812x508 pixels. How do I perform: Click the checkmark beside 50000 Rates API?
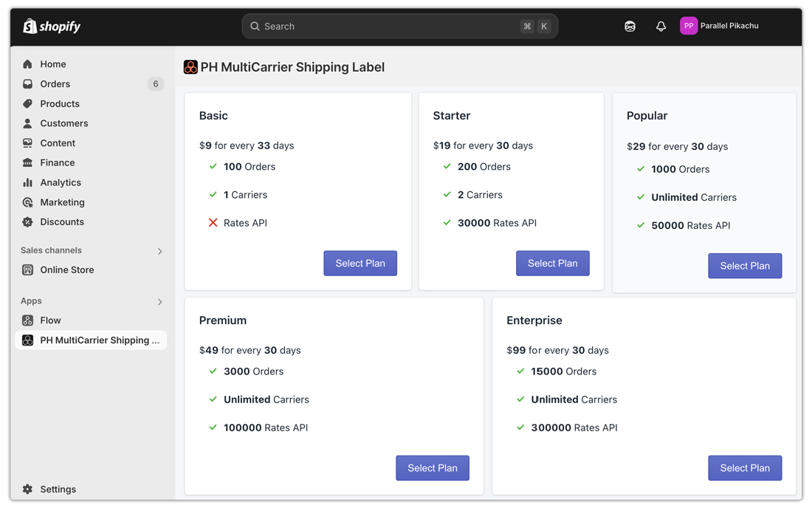(x=641, y=225)
